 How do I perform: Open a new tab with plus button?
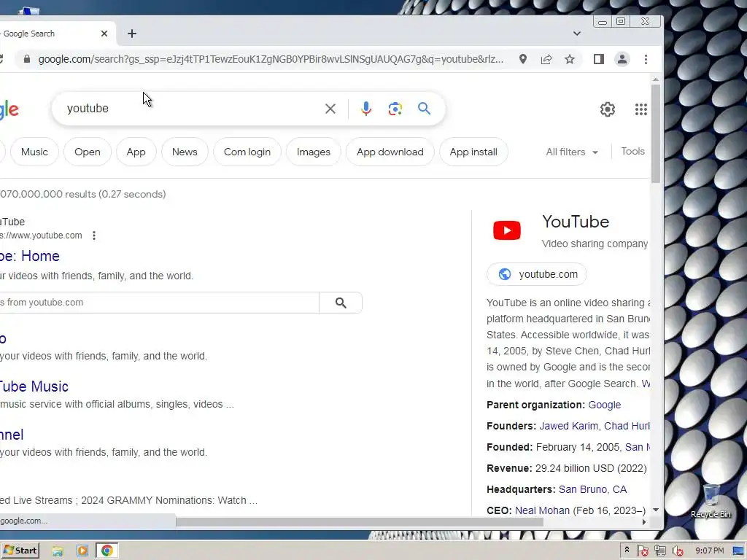[x=132, y=34]
